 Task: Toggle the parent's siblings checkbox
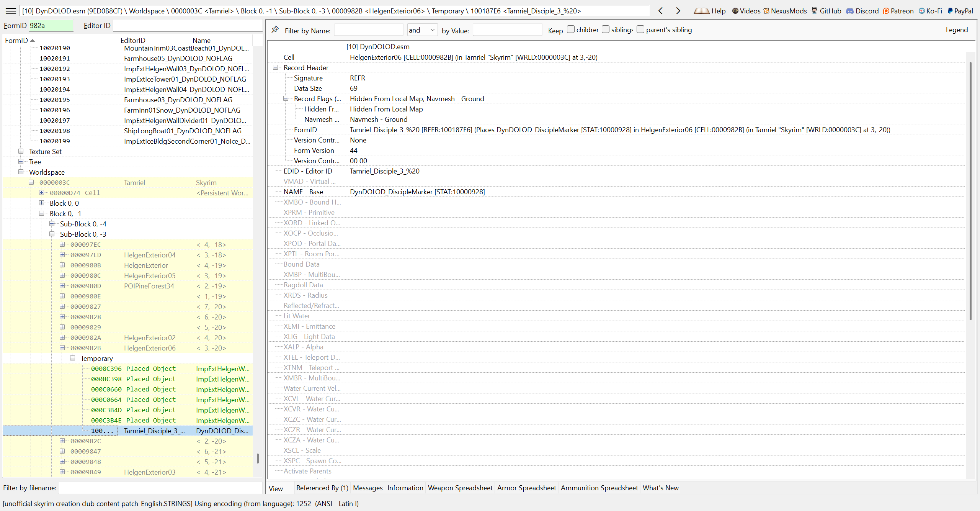(x=640, y=29)
